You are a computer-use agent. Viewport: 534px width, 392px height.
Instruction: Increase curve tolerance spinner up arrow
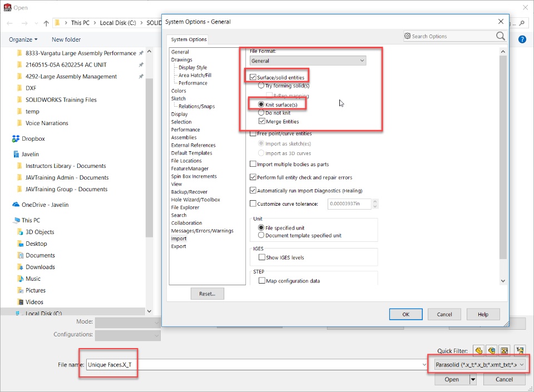(375, 201)
